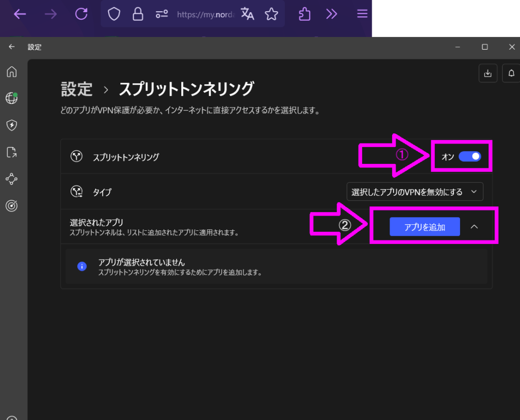
Task: Click the translate page icon
Action: (247, 14)
